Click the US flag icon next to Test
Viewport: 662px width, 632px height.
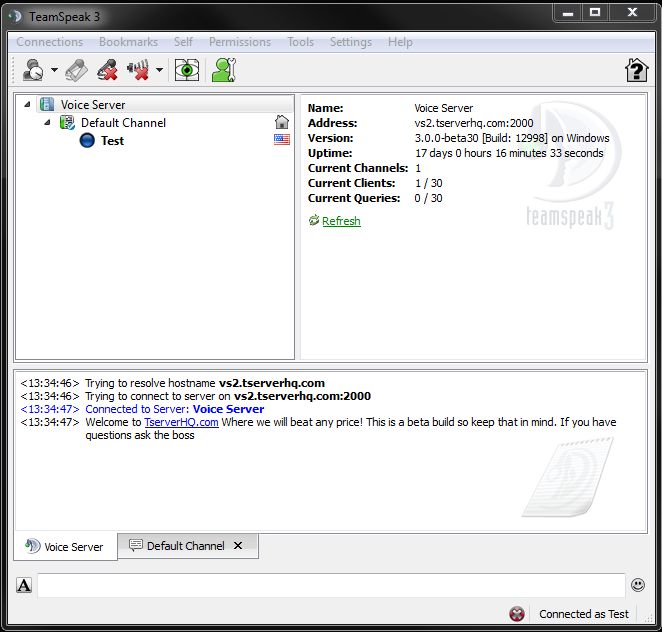(x=282, y=139)
